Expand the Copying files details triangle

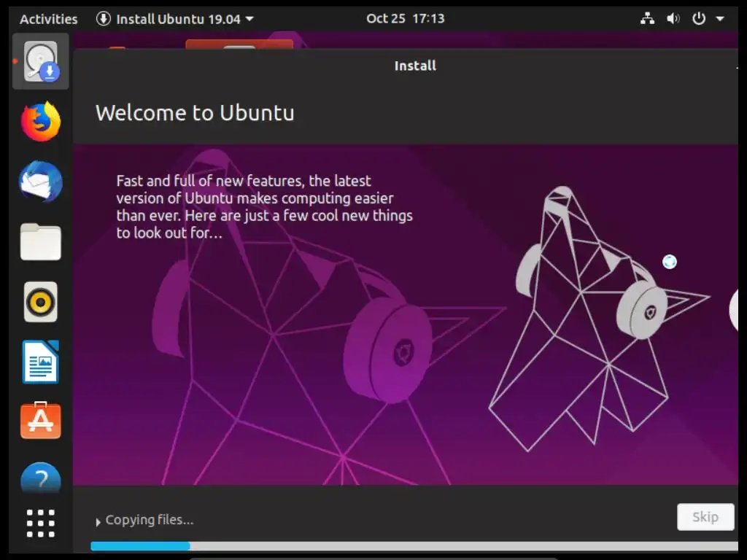tap(98, 522)
